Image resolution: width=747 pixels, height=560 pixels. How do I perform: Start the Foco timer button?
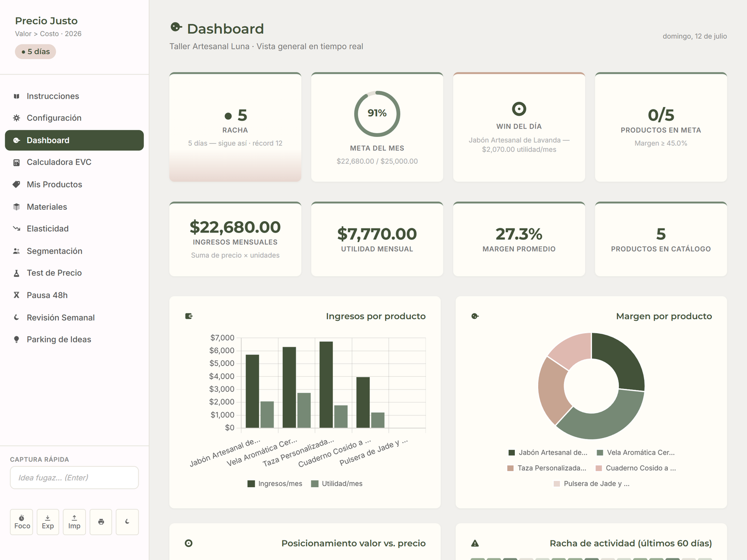click(x=22, y=522)
